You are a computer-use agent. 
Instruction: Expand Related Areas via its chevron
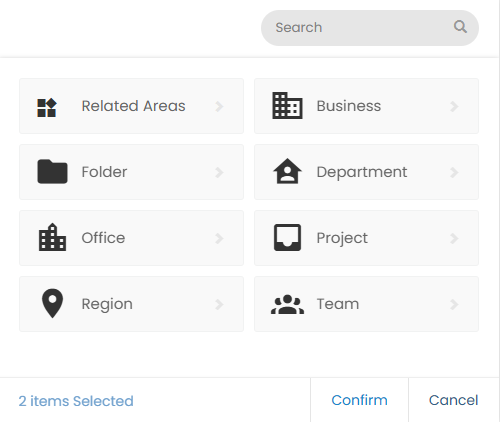pos(219,106)
